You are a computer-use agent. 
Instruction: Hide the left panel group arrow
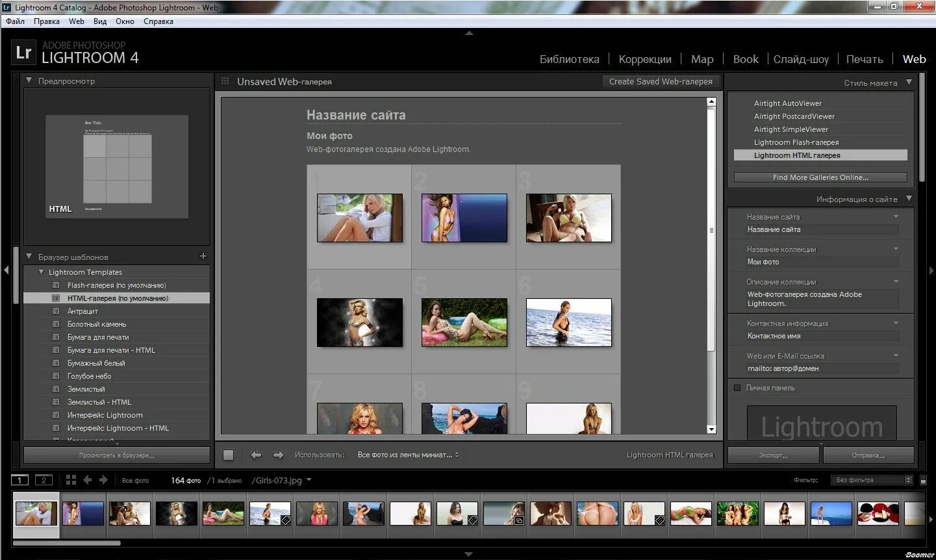point(6,270)
